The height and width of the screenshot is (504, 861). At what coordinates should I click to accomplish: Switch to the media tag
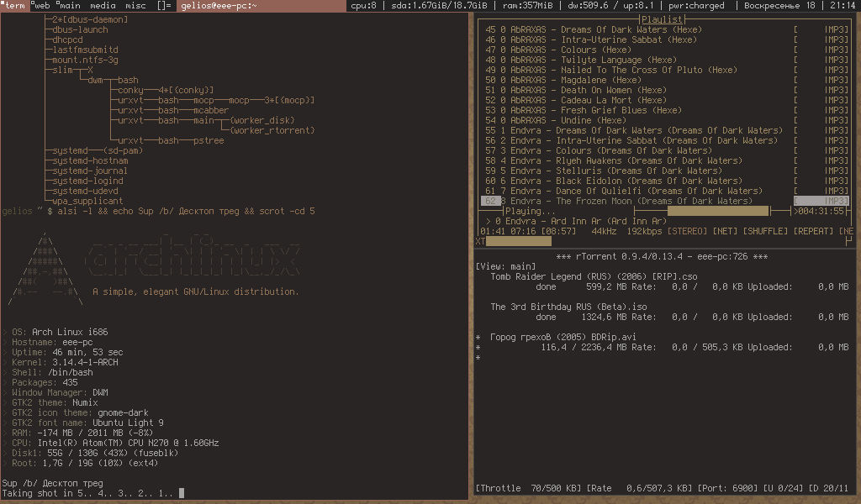point(103,6)
